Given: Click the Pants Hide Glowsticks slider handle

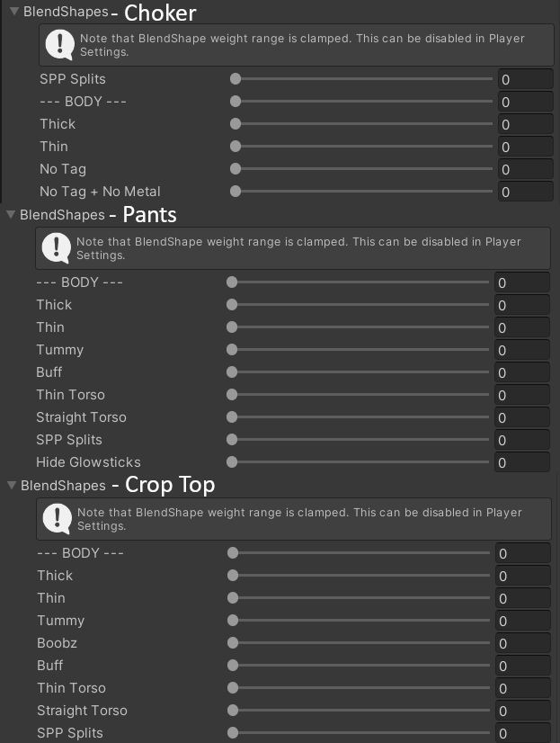Looking at the screenshot, I should point(232,462).
